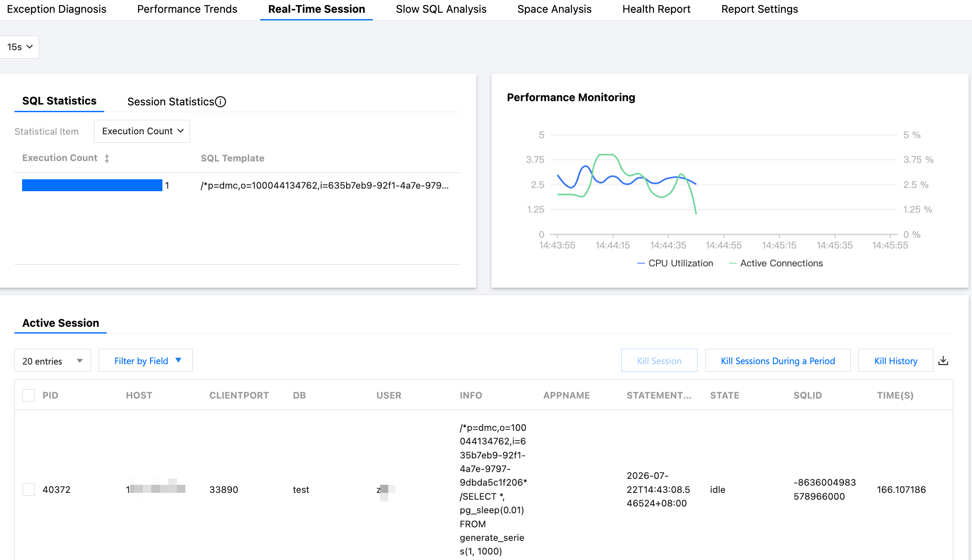Click the INFO column header
Image resolution: width=972 pixels, height=560 pixels.
pyautogui.click(x=471, y=395)
